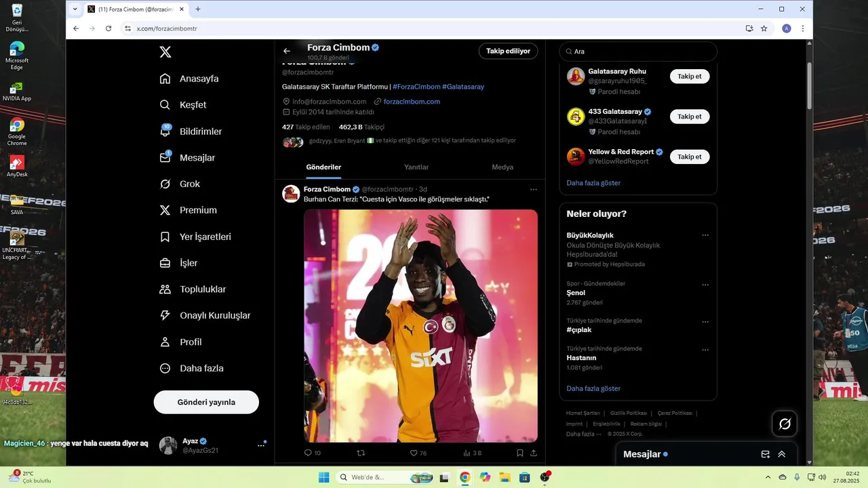Open the 427 Takip edilen list
Image resolution: width=868 pixels, height=488 pixels.
[306, 127]
